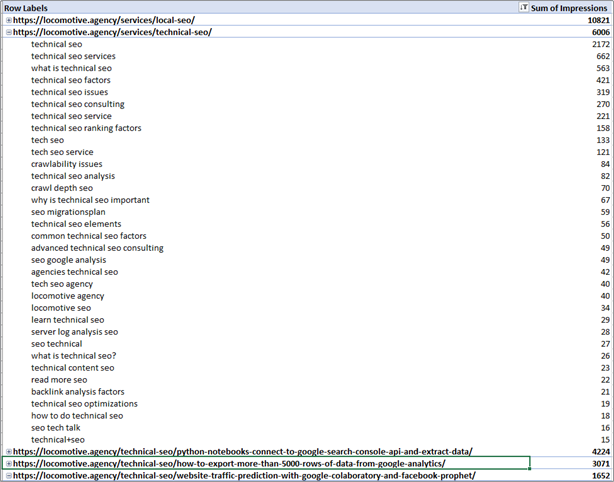Image resolution: width=614 pixels, height=482 pixels.
Task: Click the 6006 impressions subtotal cell
Action: 595,32
